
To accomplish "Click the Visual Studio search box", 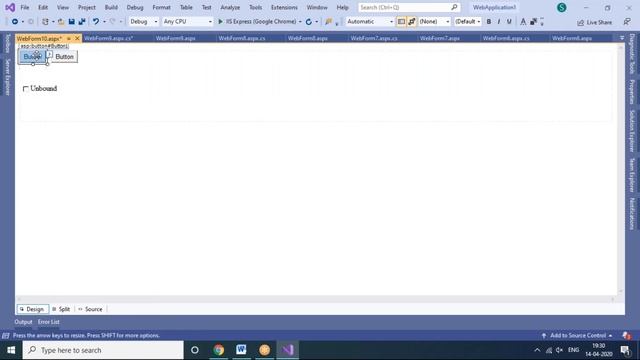I will pos(409,7).
